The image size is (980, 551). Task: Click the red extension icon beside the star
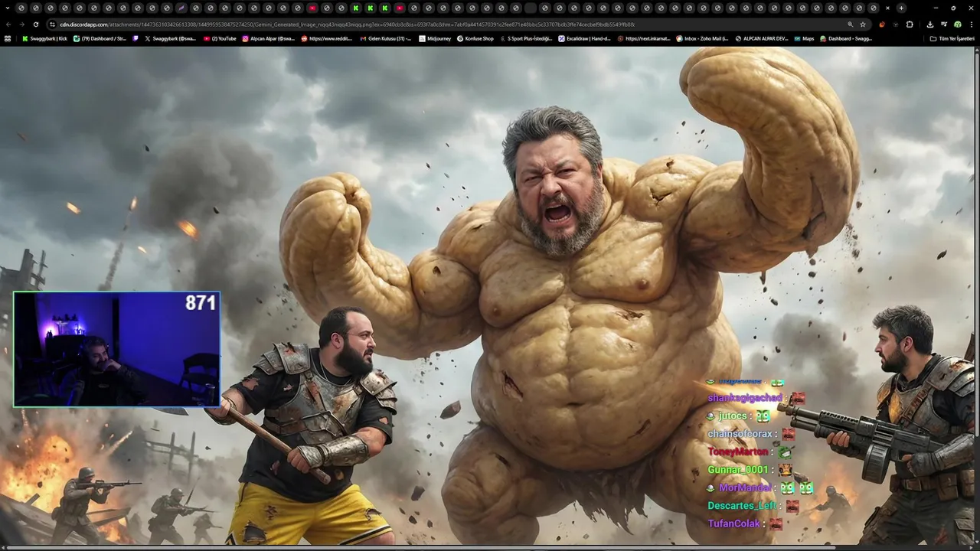(x=882, y=24)
